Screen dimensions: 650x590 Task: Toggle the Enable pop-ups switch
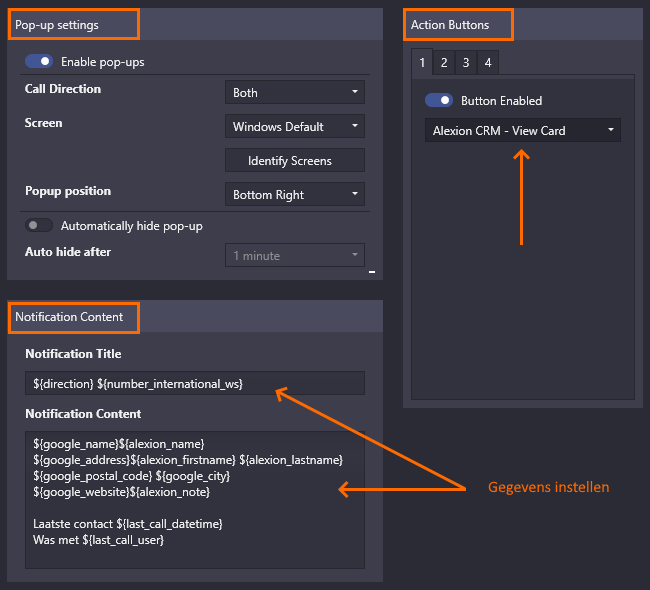(x=39, y=61)
